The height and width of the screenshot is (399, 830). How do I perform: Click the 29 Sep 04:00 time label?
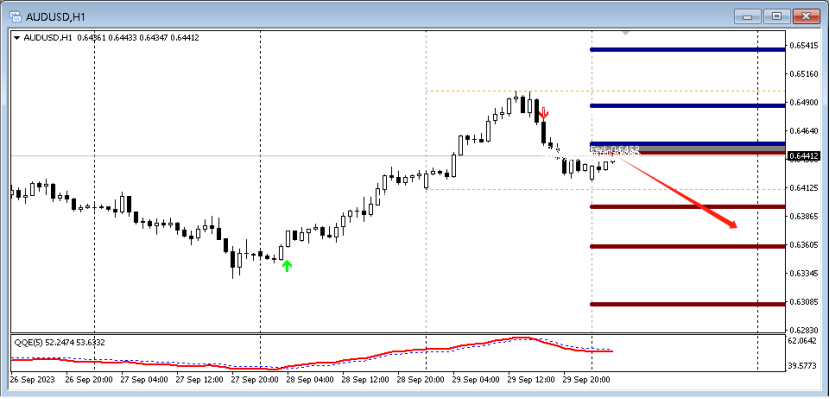(476, 380)
